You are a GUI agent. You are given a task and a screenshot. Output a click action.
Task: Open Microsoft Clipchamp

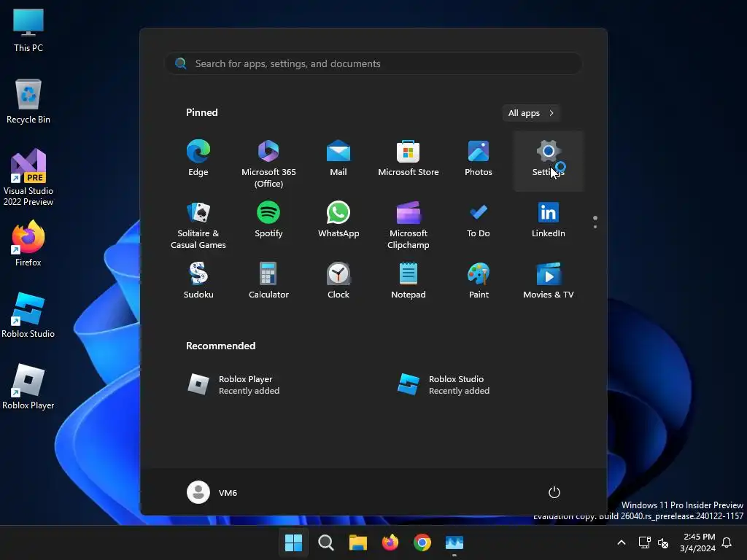[409, 225]
